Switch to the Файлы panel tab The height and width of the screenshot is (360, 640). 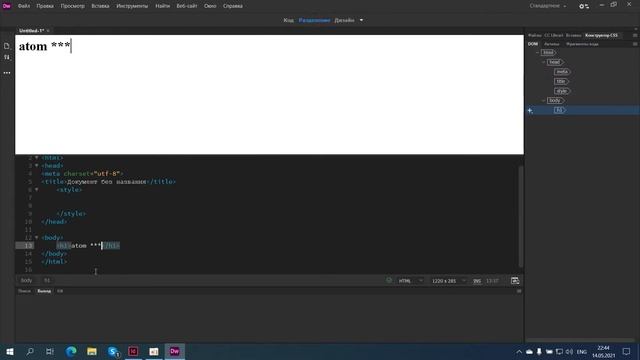click(x=535, y=36)
